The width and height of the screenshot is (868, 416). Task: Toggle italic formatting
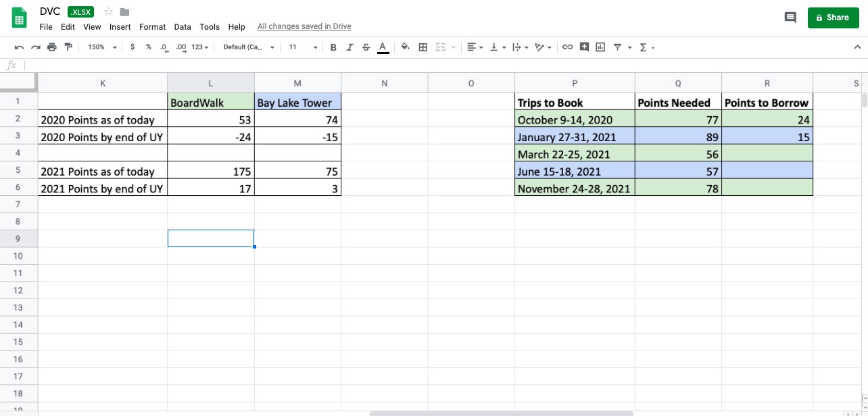349,47
